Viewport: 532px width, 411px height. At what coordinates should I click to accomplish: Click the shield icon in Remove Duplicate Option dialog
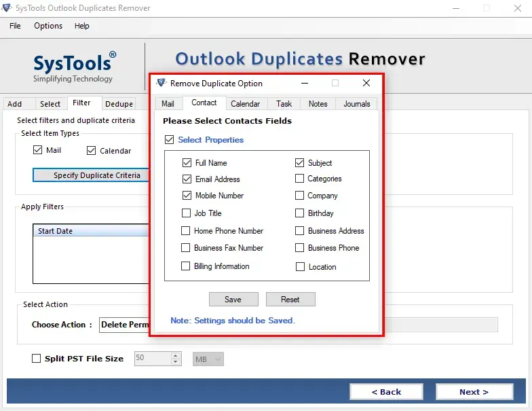(x=161, y=83)
